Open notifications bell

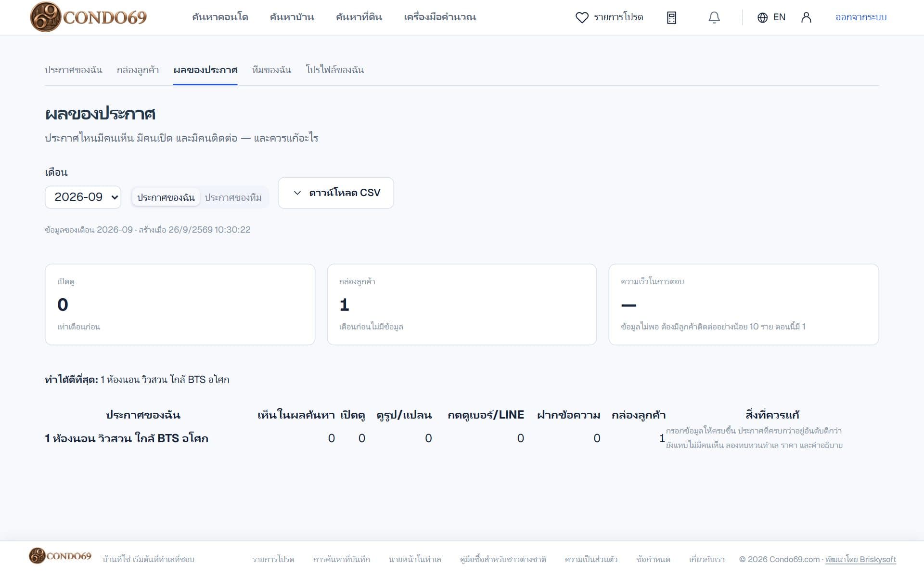714,18
